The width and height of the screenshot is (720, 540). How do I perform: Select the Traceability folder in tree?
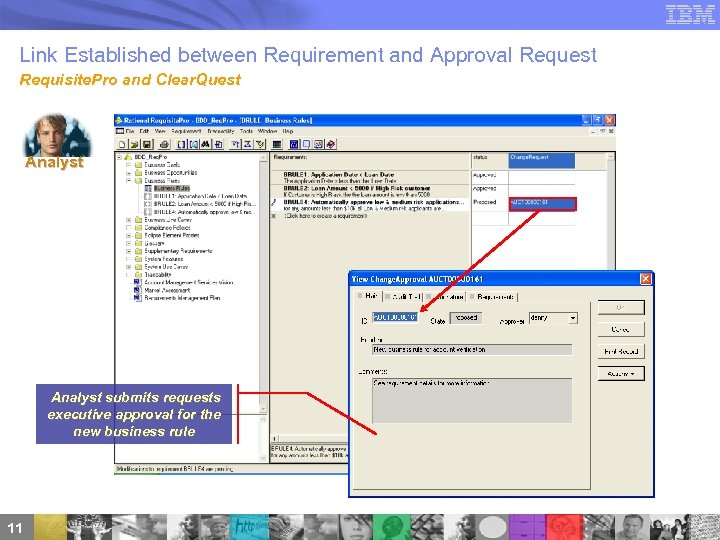tap(158, 275)
